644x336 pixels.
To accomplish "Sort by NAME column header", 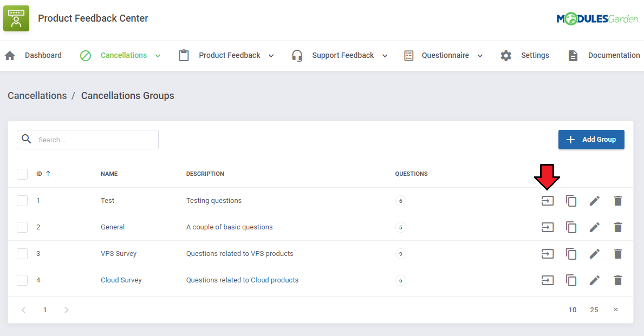I will [x=109, y=174].
